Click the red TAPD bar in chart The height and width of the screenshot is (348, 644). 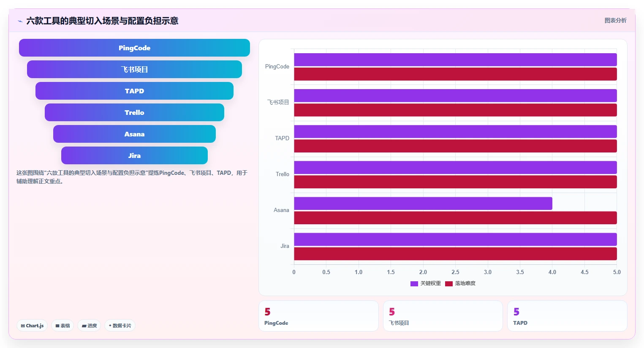pyautogui.click(x=455, y=146)
